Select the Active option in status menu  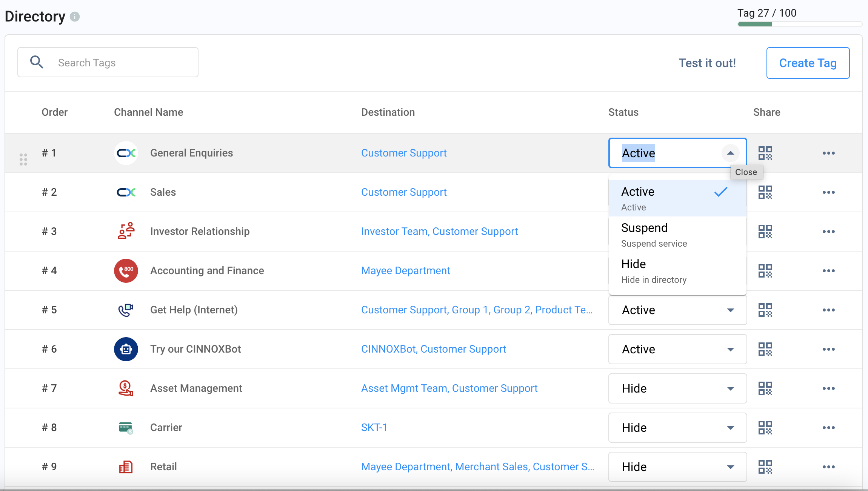point(677,198)
